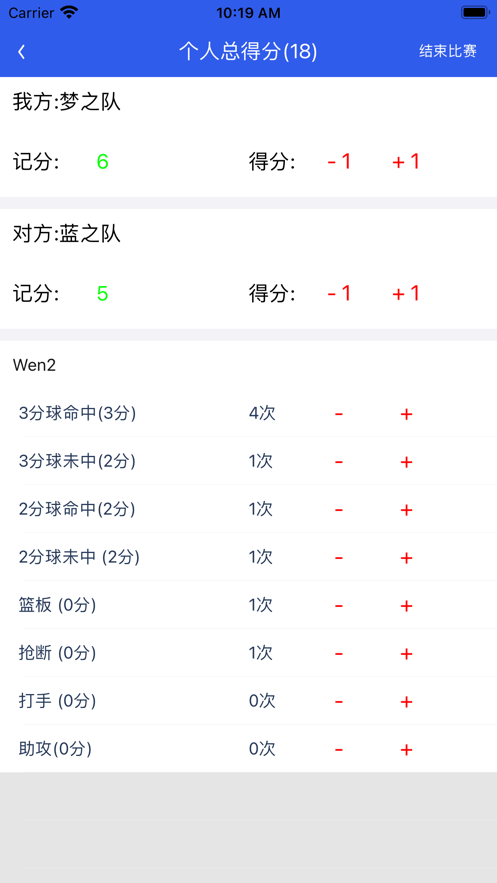Increase 3分球命中 count with plus icon
This screenshot has width=497, height=883.
tap(406, 414)
